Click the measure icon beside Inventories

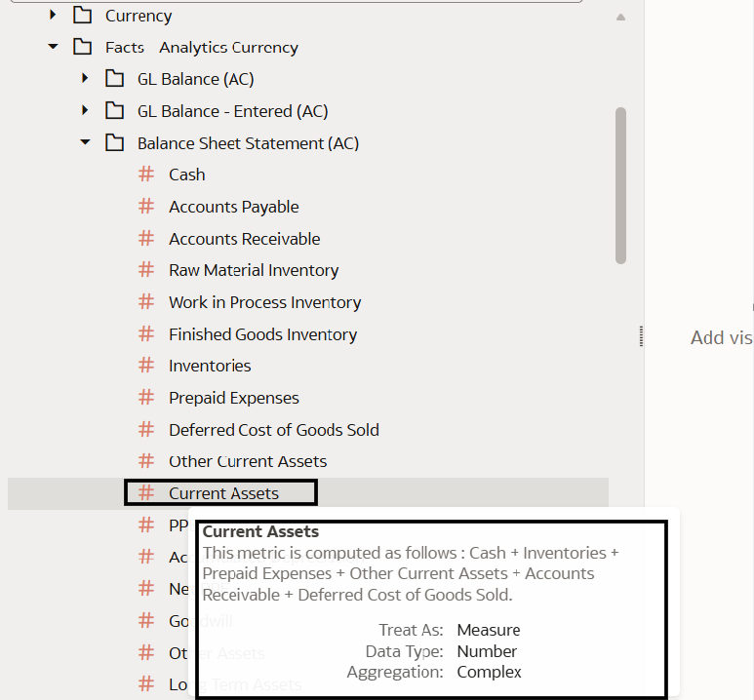[x=146, y=366]
